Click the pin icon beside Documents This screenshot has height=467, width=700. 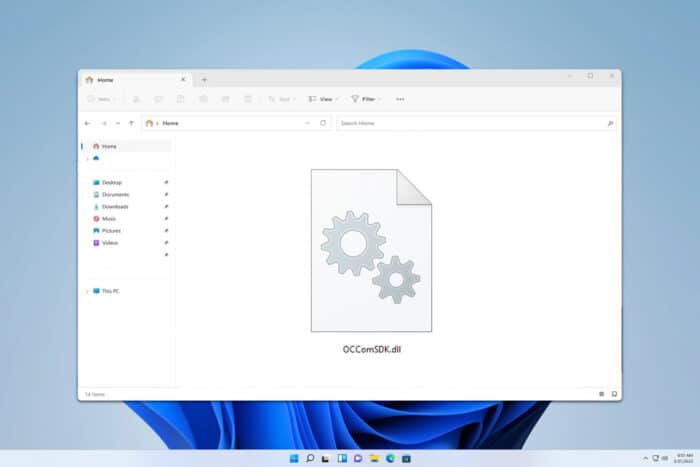click(166, 195)
